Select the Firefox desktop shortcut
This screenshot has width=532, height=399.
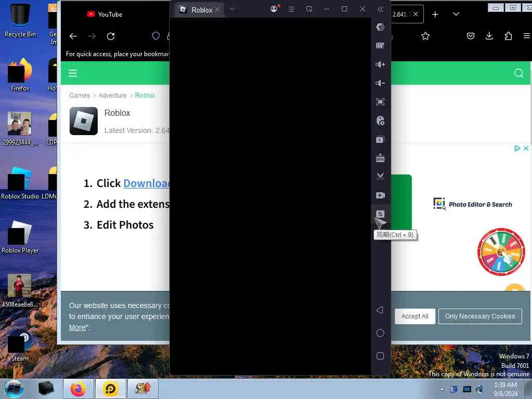click(x=20, y=75)
